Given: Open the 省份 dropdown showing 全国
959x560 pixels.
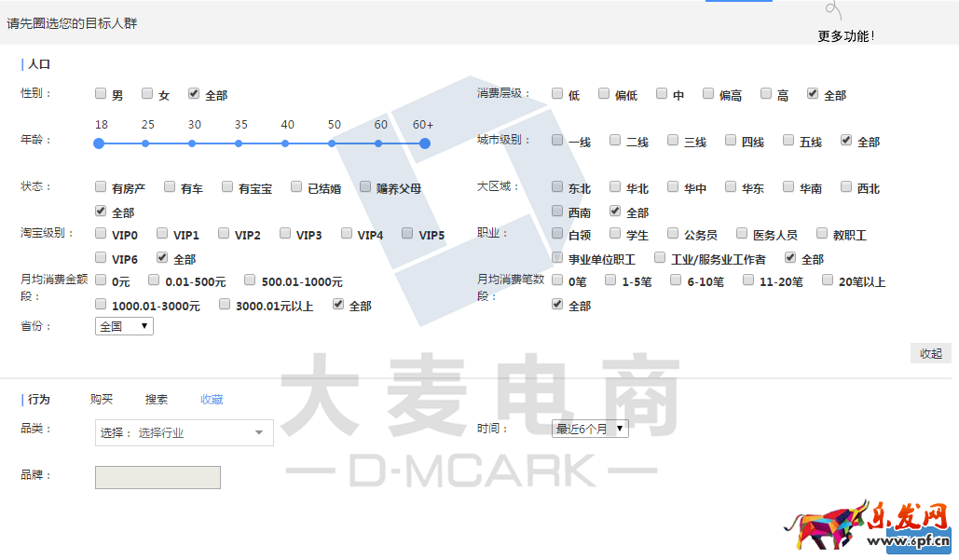Looking at the screenshot, I should (124, 326).
